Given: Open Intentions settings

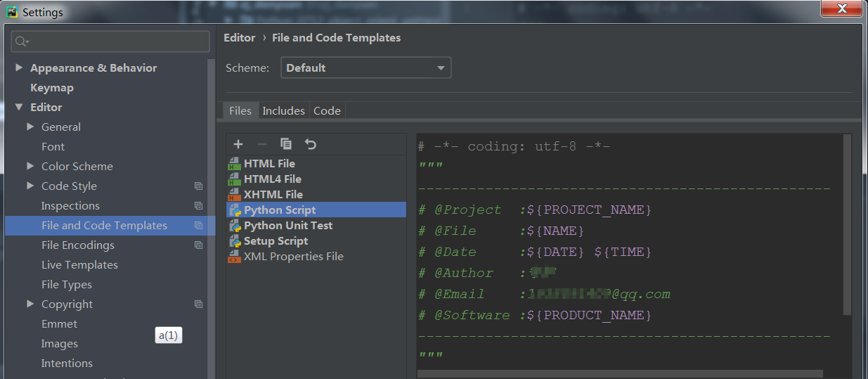Looking at the screenshot, I should (x=67, y=363).
